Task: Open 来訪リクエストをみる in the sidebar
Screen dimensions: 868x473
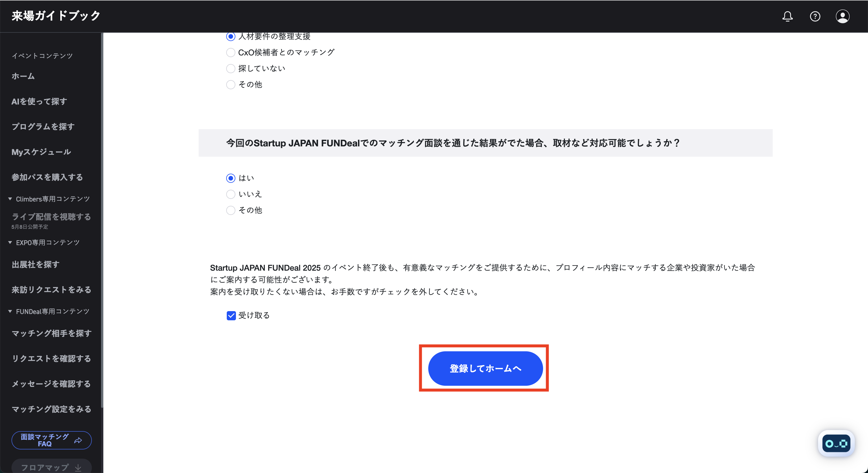Action: tap(51, 290)
